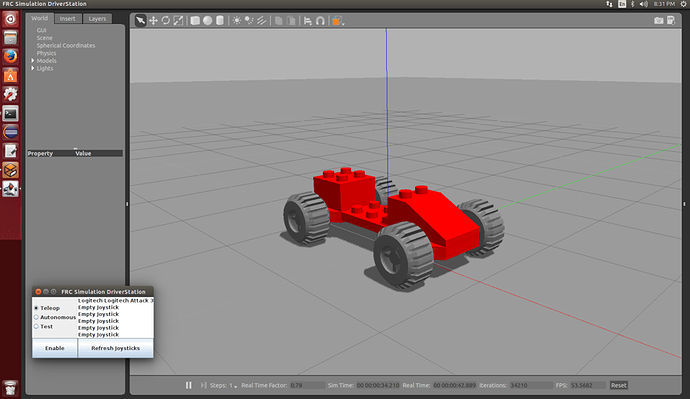Viewport: 690px width, 399px height.
Task: Switch to the World tab
Action: 39,18
